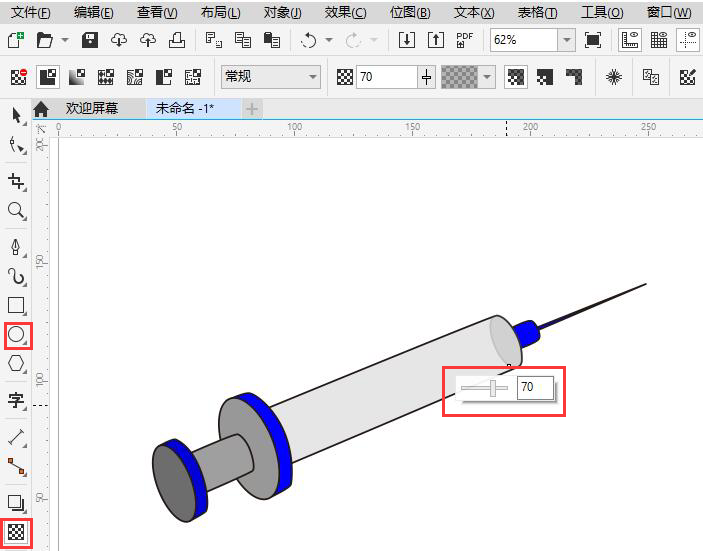The width and height of the screenshot is (703, 551).
Task: Expand the Undo history dropdown arrow
Action: click(x=329, y=40)
